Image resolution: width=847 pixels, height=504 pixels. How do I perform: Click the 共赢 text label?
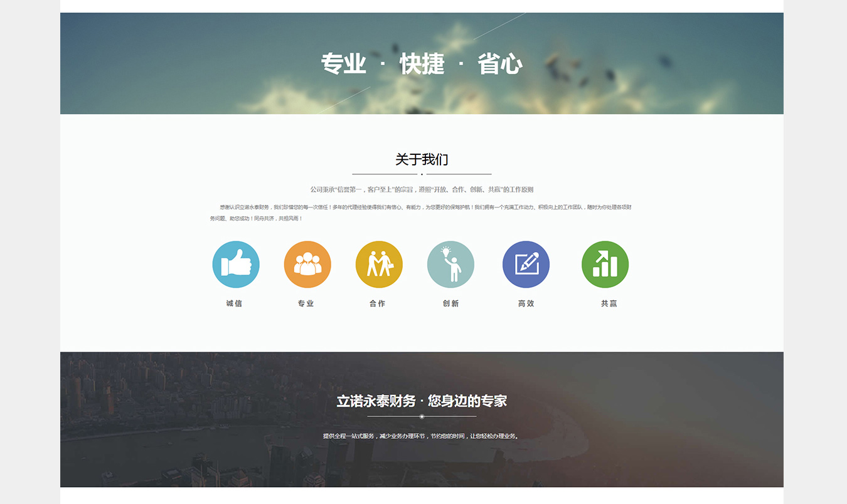pos(609,303)
